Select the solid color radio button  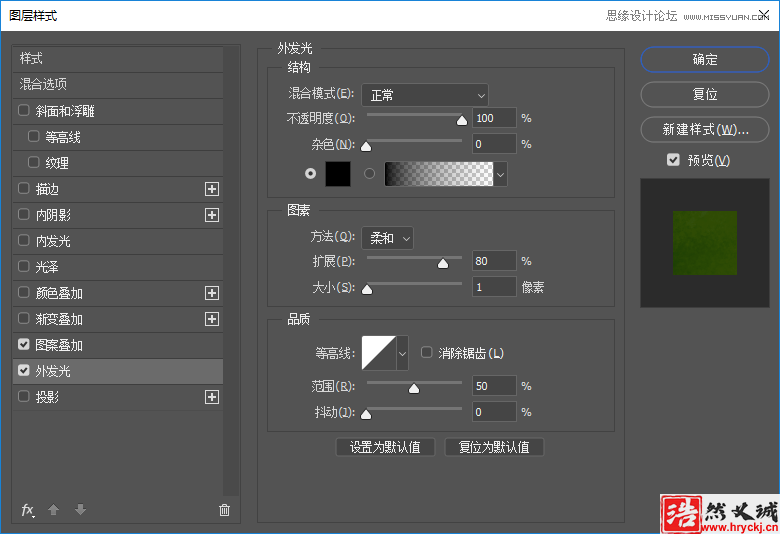tap(310, 174)
